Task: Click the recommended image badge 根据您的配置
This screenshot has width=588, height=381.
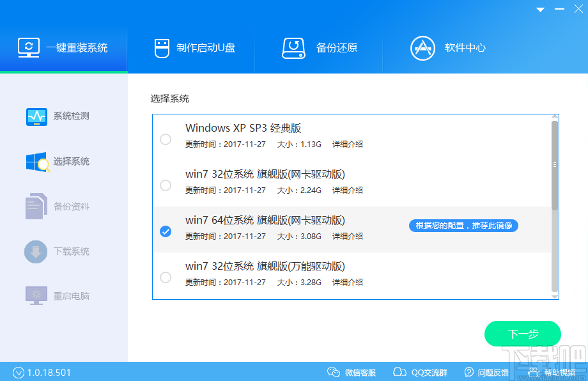Action: (x=463, y=226)
